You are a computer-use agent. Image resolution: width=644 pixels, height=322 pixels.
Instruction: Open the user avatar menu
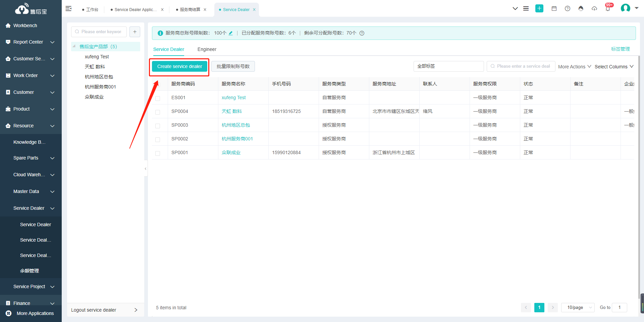pos(626,8)
